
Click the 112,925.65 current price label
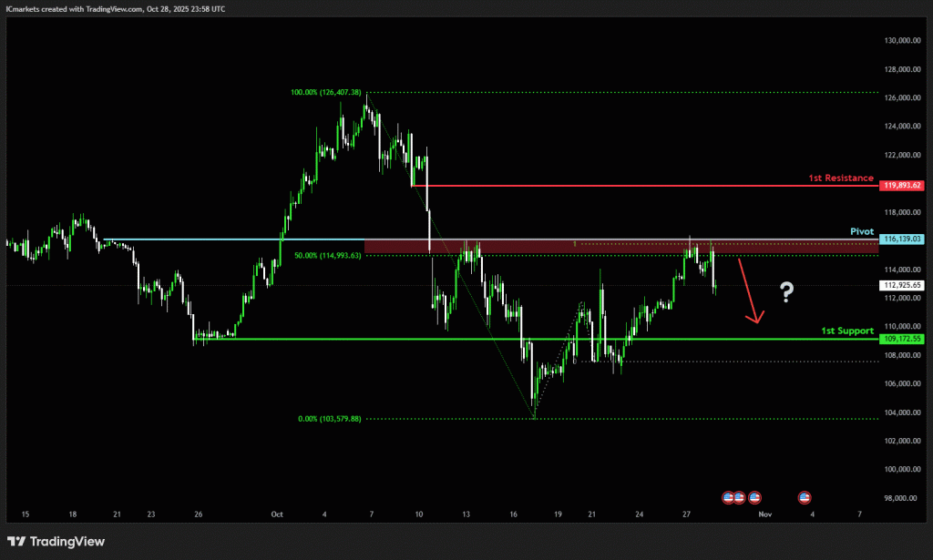coord(902,285)
